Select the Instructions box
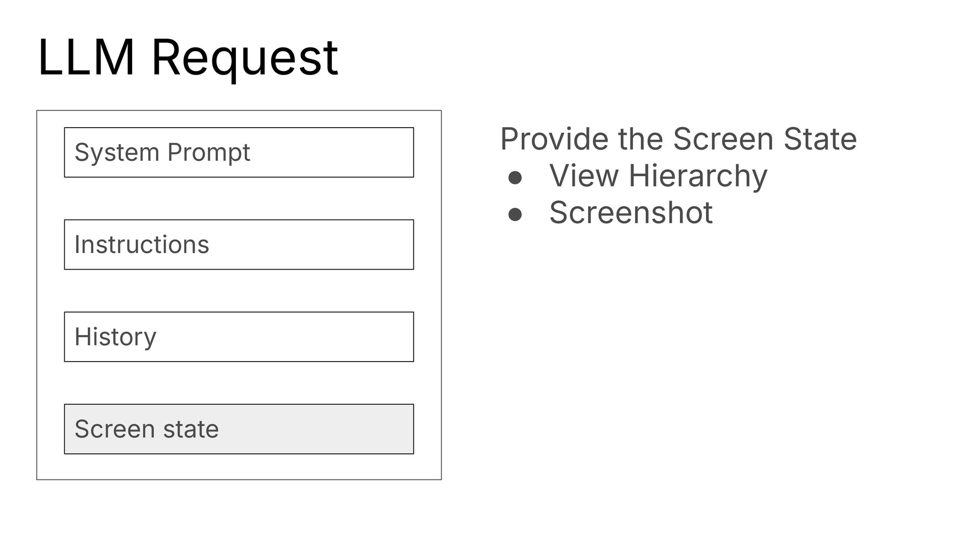980x552 pixels. (x=239, y=245)
